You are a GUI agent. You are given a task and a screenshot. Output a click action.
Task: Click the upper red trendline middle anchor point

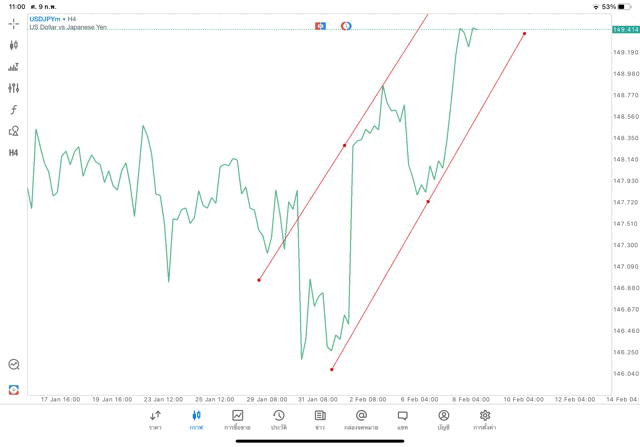click(x=345, y=145)
